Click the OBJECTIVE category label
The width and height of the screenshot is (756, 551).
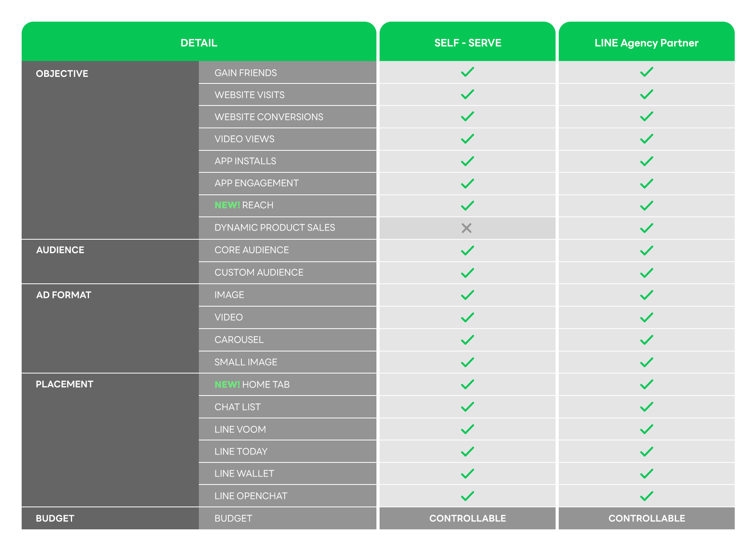pos(62,74)
